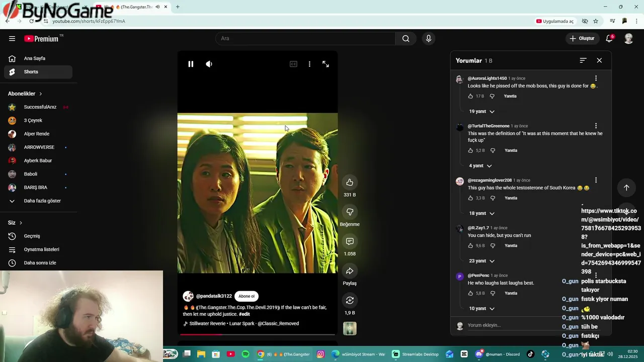Open Geçmiş history

(38, 236)
